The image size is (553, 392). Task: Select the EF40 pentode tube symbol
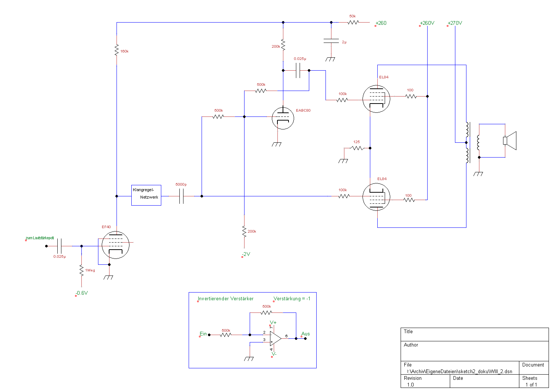(115, 245)
